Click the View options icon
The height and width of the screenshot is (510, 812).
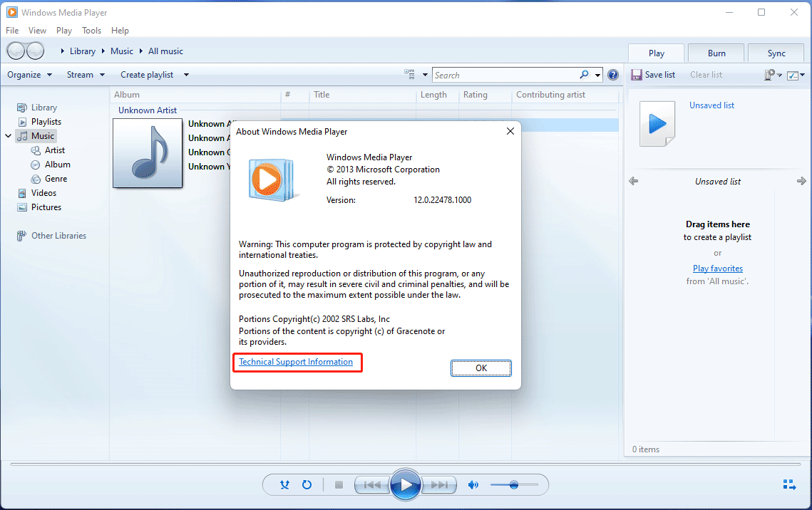pyautogui.click(x=410, y=75)
